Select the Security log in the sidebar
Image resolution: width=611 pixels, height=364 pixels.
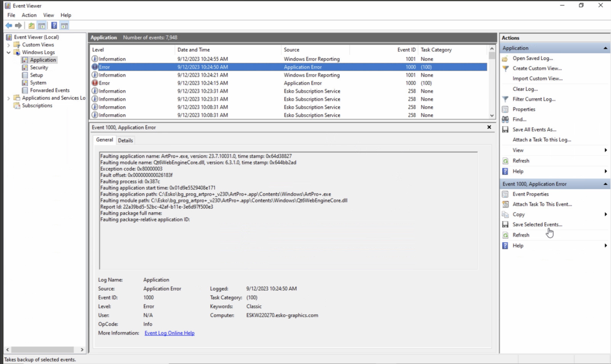[x=39, y=67]
